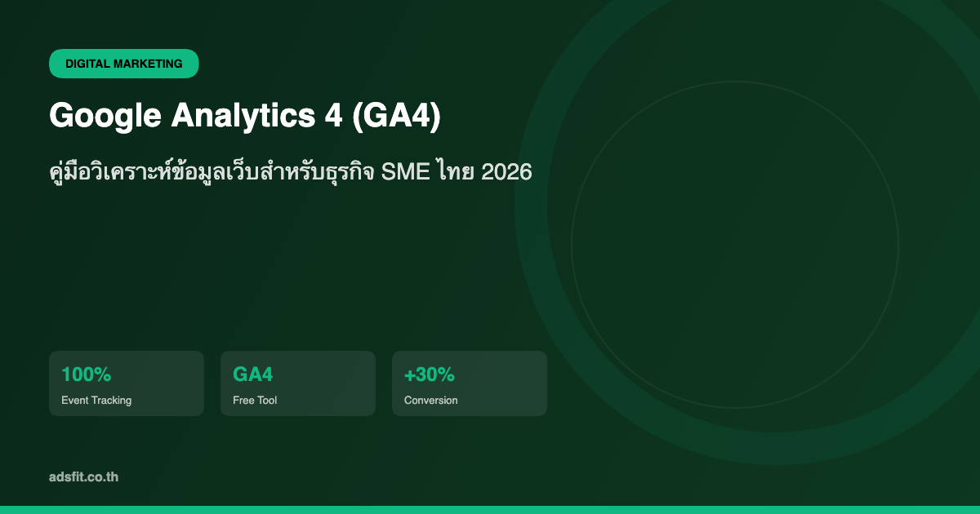Click the green GA4 value in the card
Viewport: 980px width, 514px height.
tap(252, 374)
